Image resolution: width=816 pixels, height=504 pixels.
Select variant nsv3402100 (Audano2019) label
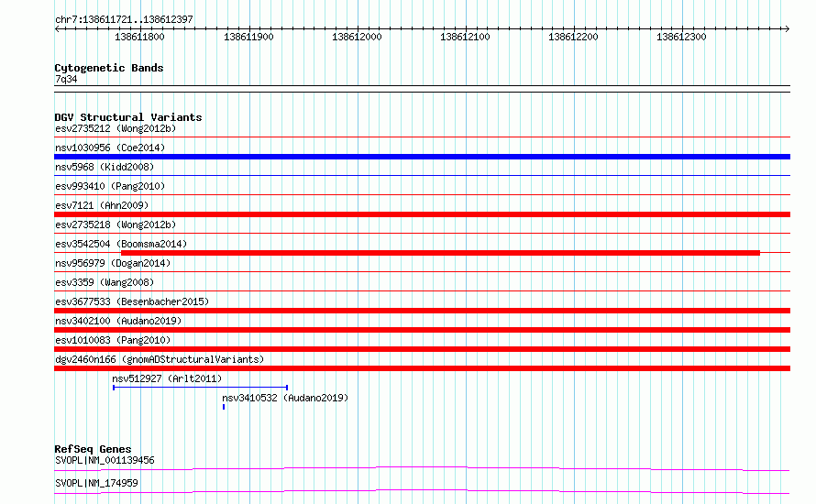(x=118, y=321)
